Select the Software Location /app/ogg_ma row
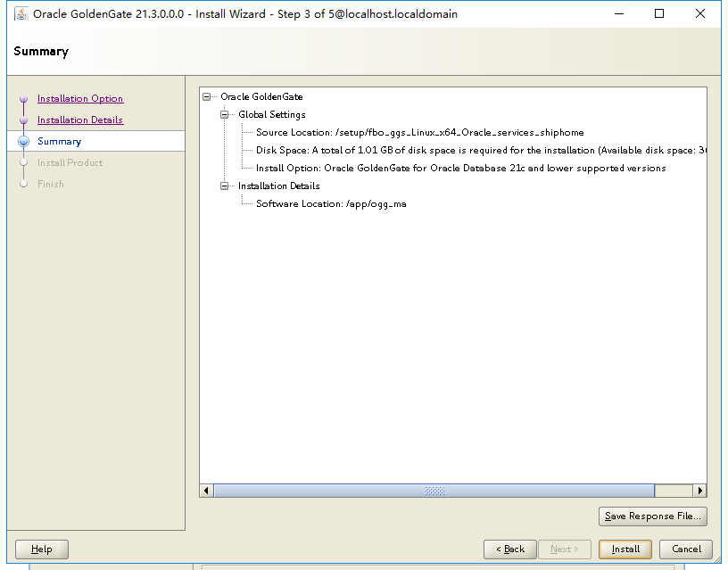The width and height of the screenshot is (728, 570). click(x=331, y=203)
